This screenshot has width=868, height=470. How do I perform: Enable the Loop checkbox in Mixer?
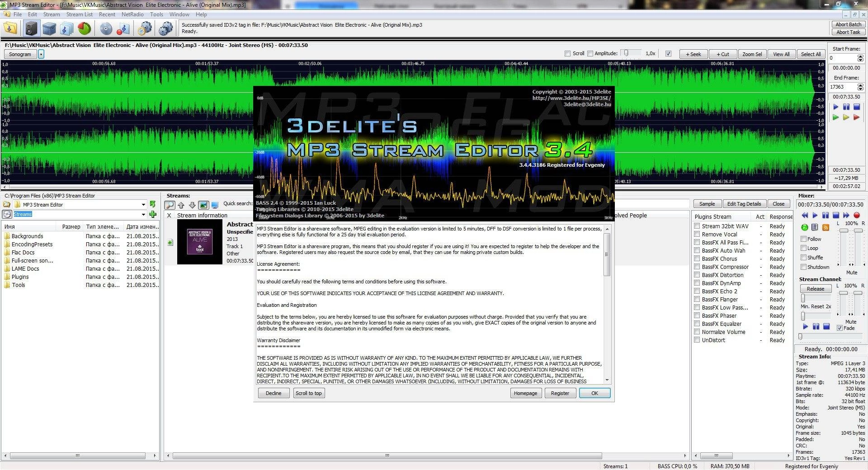[804, 248]
